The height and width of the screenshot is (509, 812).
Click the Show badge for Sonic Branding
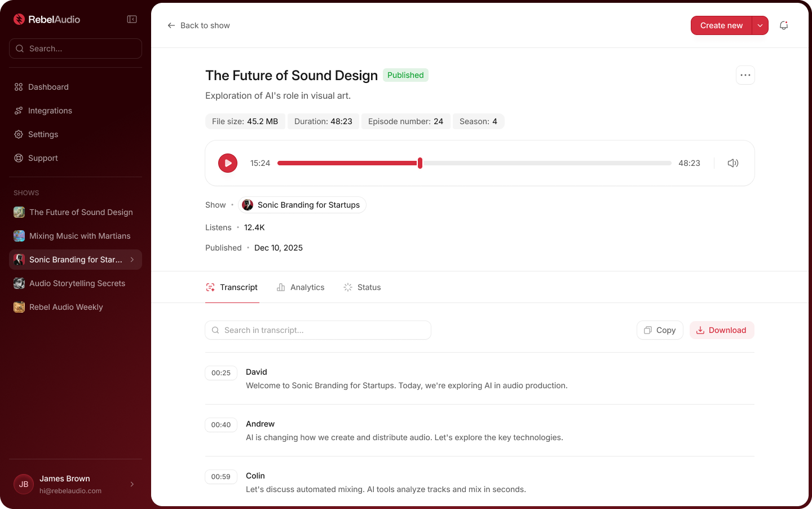click(x=302, y=205)
